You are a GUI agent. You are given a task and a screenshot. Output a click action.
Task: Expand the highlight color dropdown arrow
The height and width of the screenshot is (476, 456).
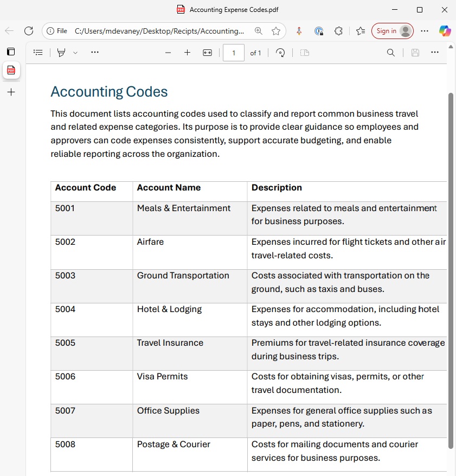(x=75, y=53)
